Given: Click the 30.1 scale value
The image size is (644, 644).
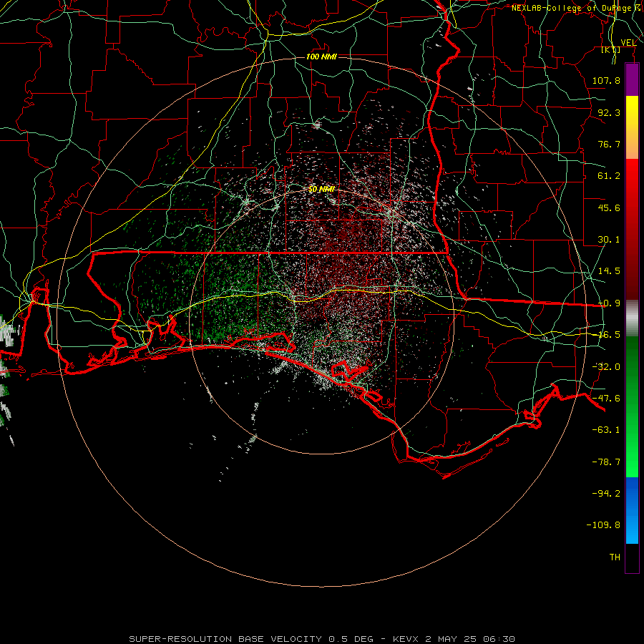Looking at the screenshot, I should point(609,240).
